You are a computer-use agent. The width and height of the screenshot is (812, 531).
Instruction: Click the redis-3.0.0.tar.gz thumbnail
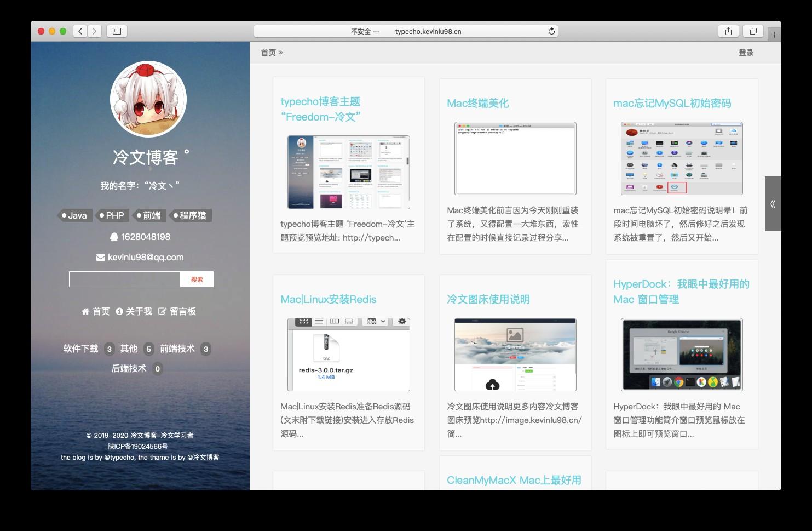[x=349, y=355]
